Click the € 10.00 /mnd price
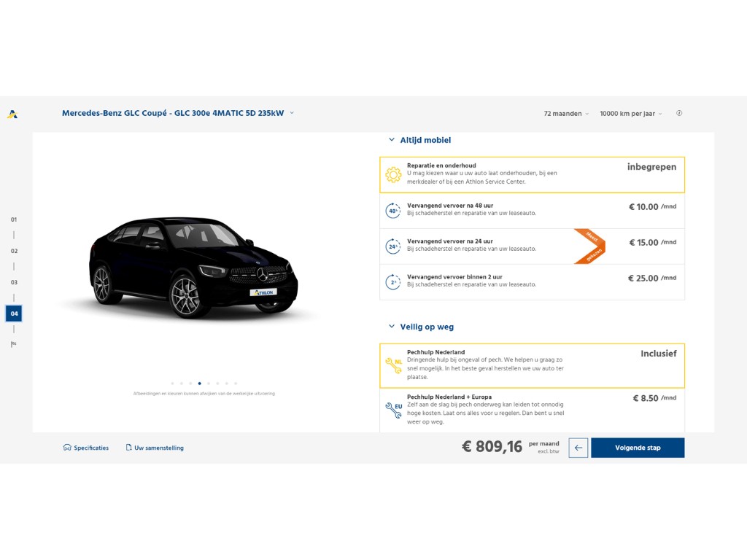747x560 pixels. pyautogui.click(x=653, y=206)
